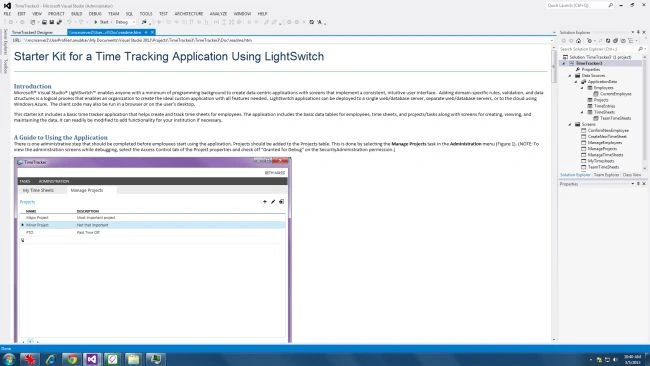
Task: Open Visual Studio from the taskbar
Action: click(x=92, y=359)
